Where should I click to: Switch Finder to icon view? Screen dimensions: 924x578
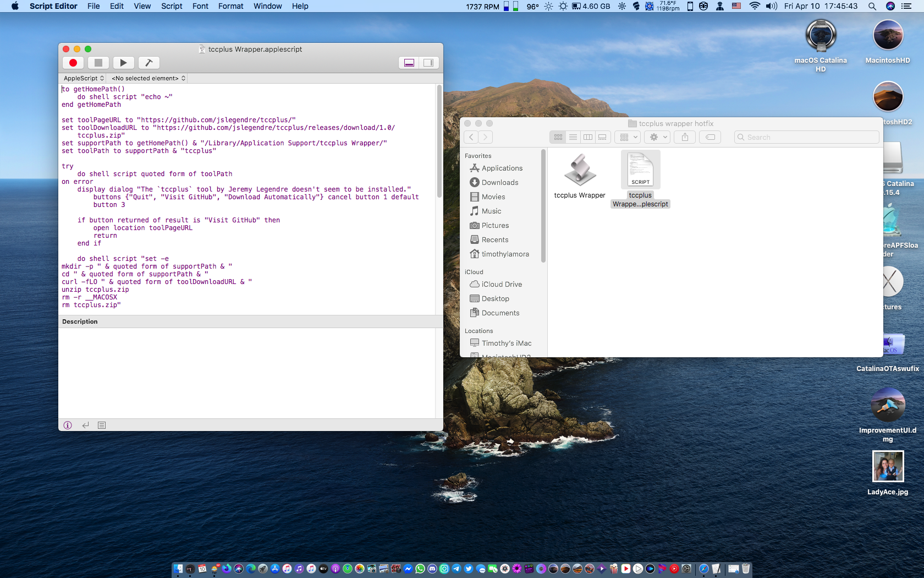[558, 137]
